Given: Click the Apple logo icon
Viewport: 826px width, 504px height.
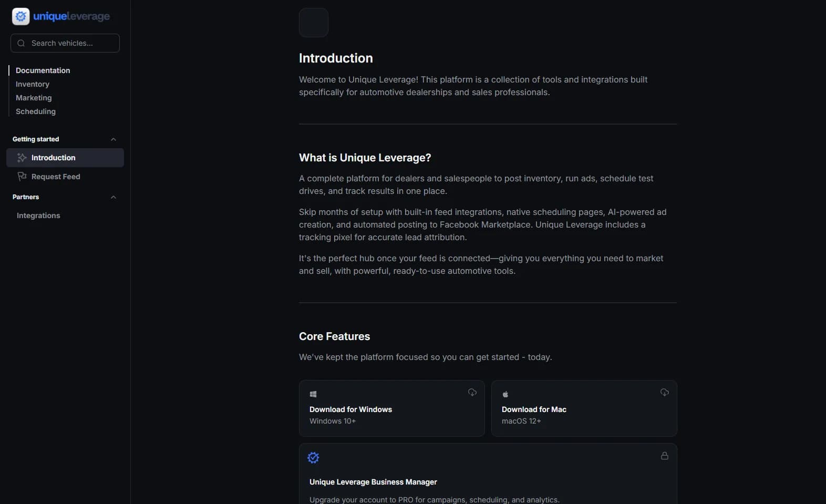Looking at the screenshot, I should tap(505, 394).
